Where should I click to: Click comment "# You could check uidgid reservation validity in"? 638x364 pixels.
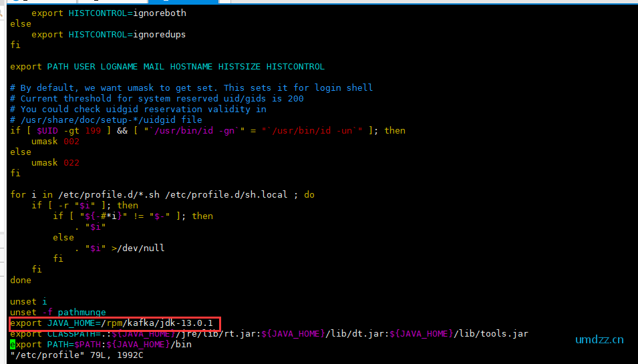(138, 110)
